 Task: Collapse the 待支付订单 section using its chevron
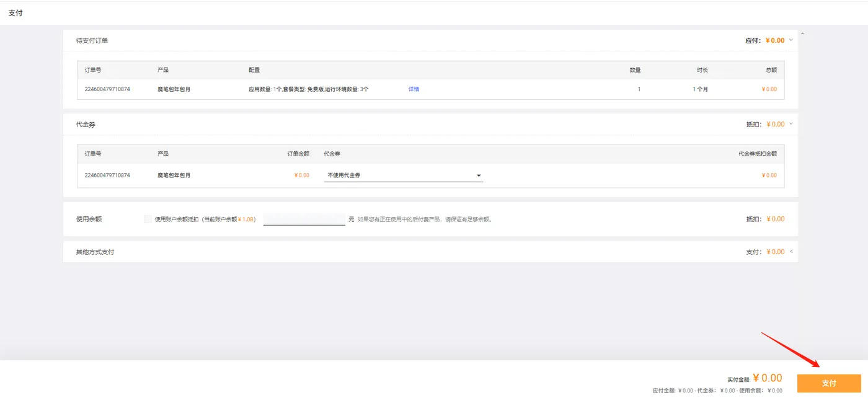coord(790,40)
